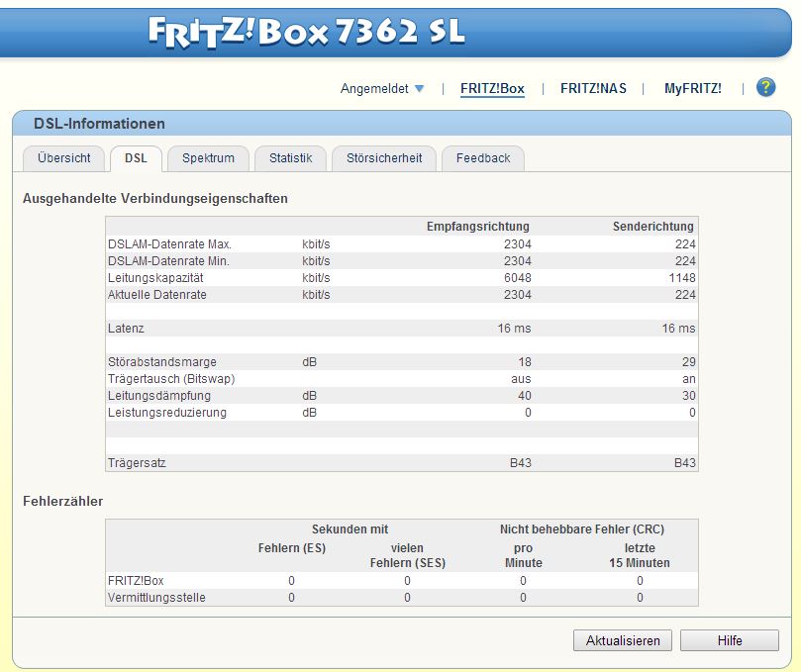Viewport: 801px width, 672px height.
Task: Open the MyFRITZ! link
Action: [692, 88]
